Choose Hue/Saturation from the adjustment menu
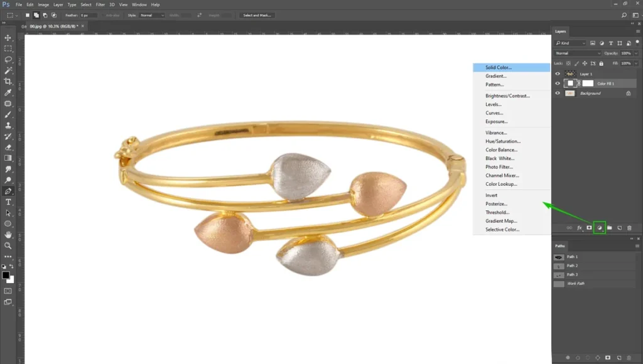The width and height of the screenshot is (643, 364). tap(503, 141)
